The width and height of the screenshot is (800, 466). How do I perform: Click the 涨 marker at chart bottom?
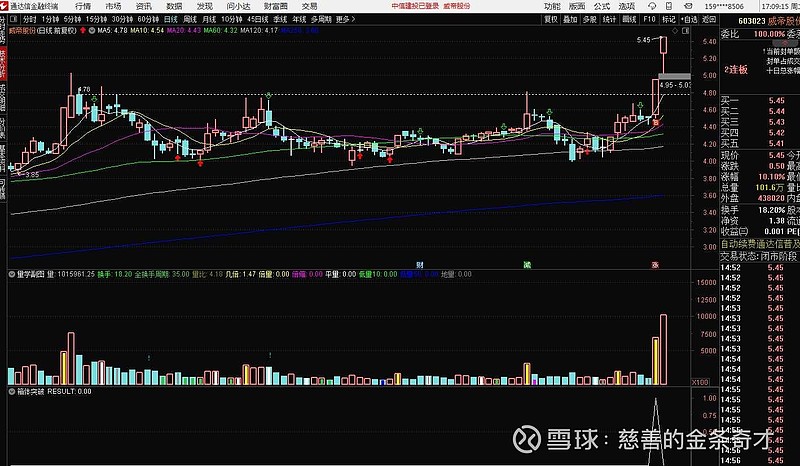655,265
